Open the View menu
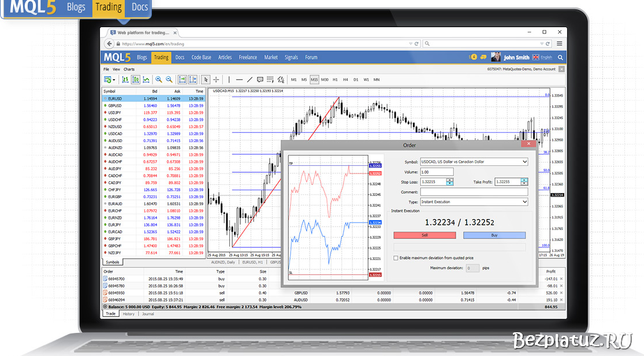 116,69
